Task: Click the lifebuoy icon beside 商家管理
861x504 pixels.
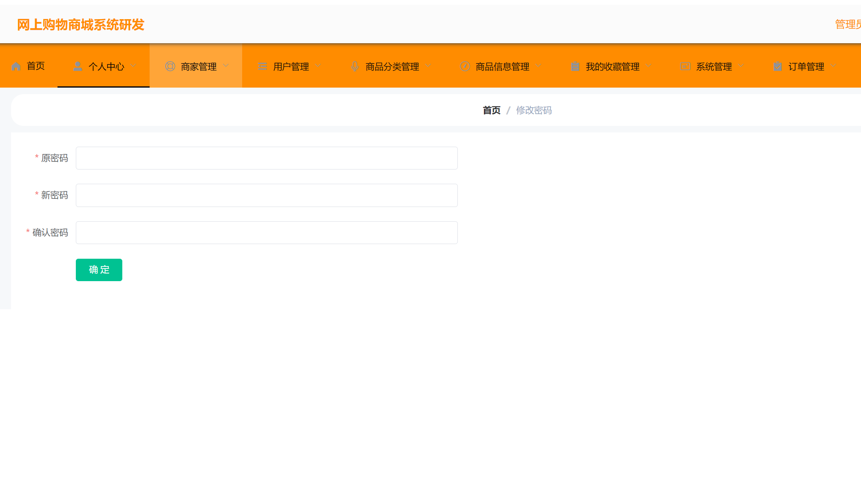Action: click(x=170, y=66)
